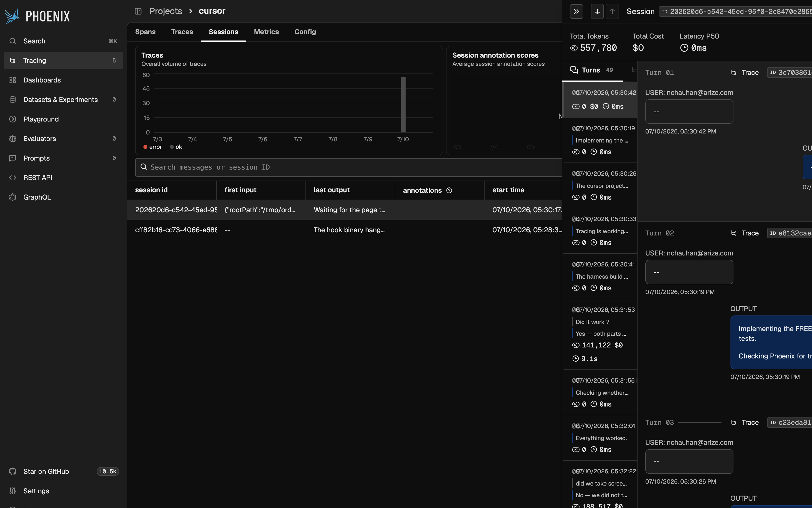
Task: Toggle the ok legend swatch
Action: click(172, 147)
